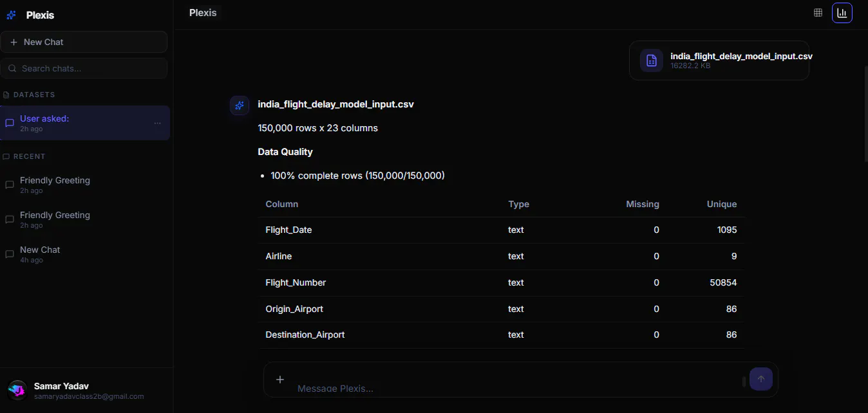Click the Missing table header
Image resolution: width=868 pixels, height=413 pixels.
(x=643, y=204)
